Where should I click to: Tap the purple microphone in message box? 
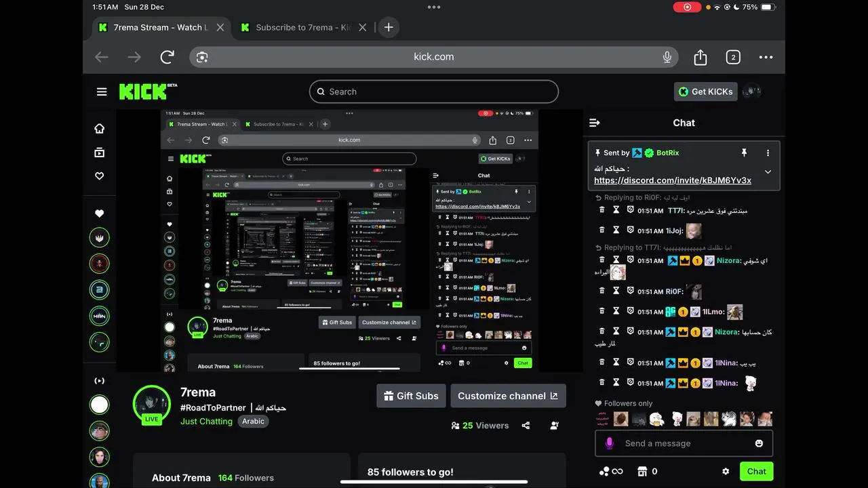(609, 443)
